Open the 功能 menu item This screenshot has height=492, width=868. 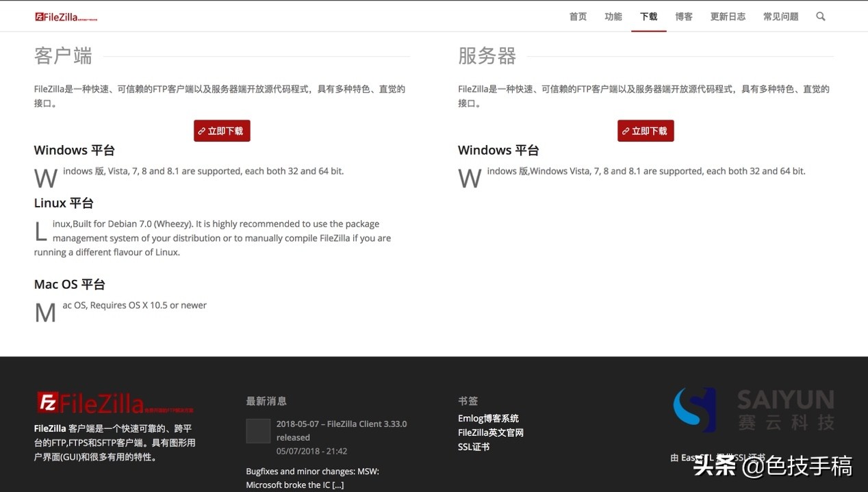point(613,16)
